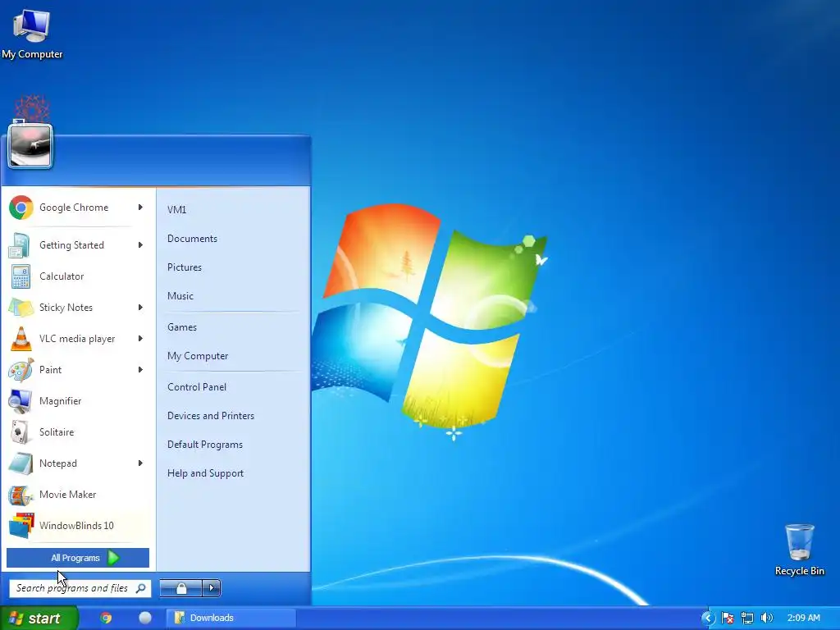Open the VM1 user folder
This screenshot has height=630, width=840.
[177, 209]
